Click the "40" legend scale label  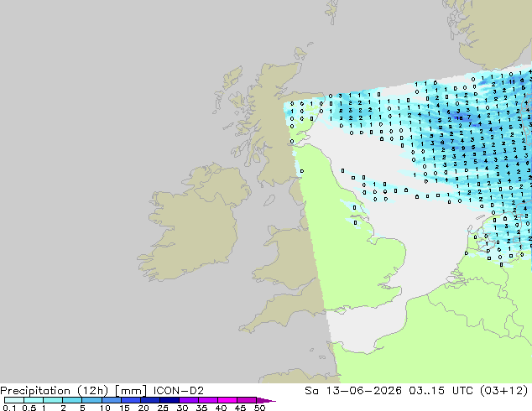[221, 408]
